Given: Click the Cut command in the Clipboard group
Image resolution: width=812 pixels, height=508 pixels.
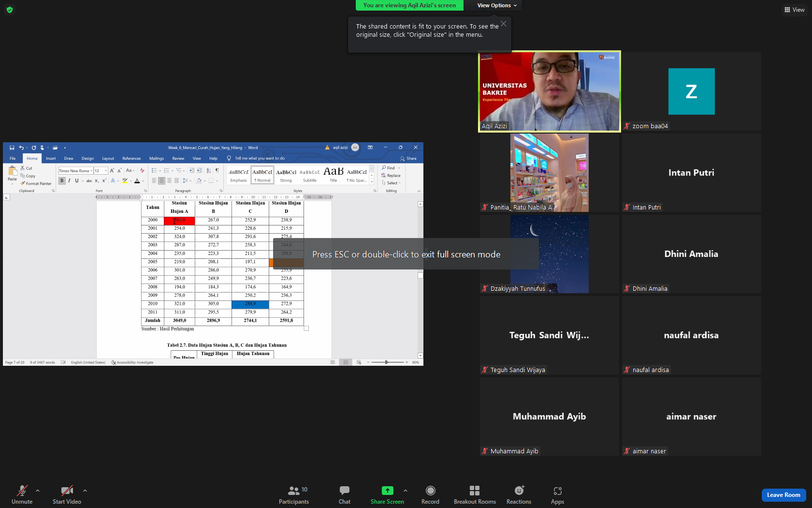Looking at the screenshot, I should tap(27, 168).
